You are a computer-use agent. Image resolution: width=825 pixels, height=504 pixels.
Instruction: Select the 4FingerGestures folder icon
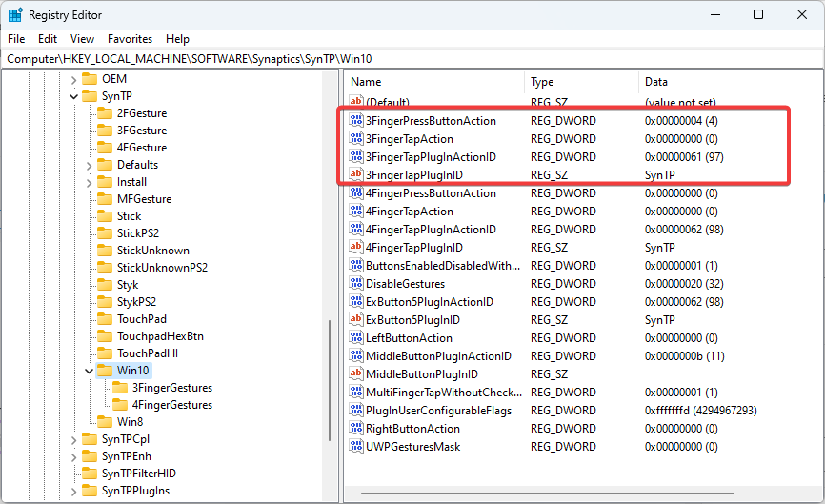point(120,405)
